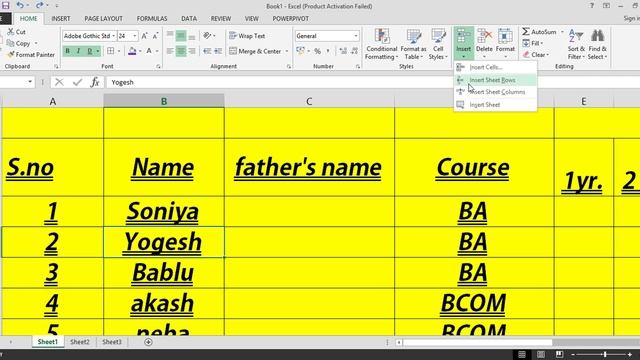Choose Insert Sheet Columns
The width and height of the screenshot is (640, 360).
click(x=496, y=92)
